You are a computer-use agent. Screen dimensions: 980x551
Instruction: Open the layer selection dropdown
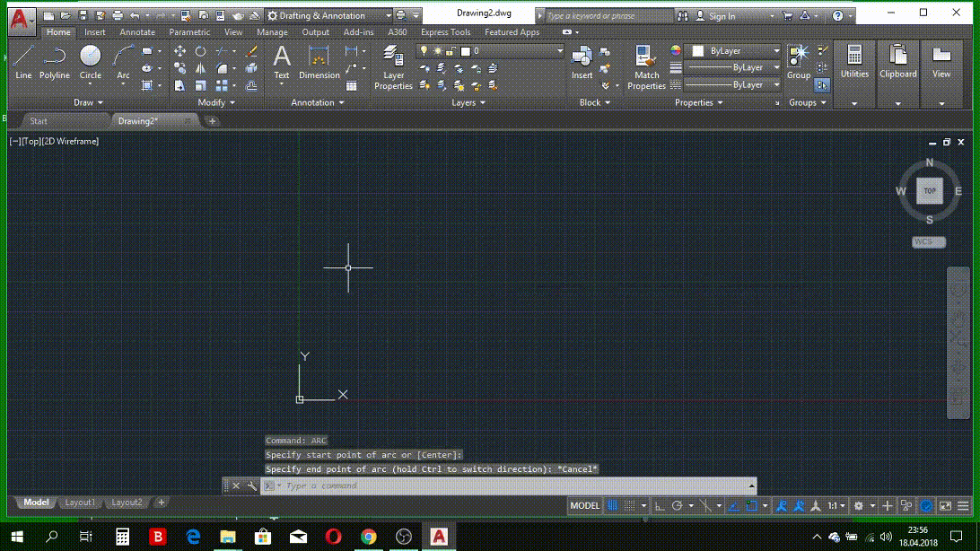pos(559,50)
